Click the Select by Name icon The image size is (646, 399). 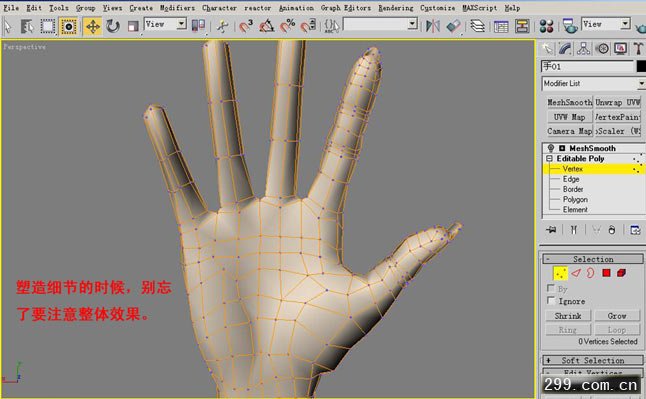(x=27, y=26)
